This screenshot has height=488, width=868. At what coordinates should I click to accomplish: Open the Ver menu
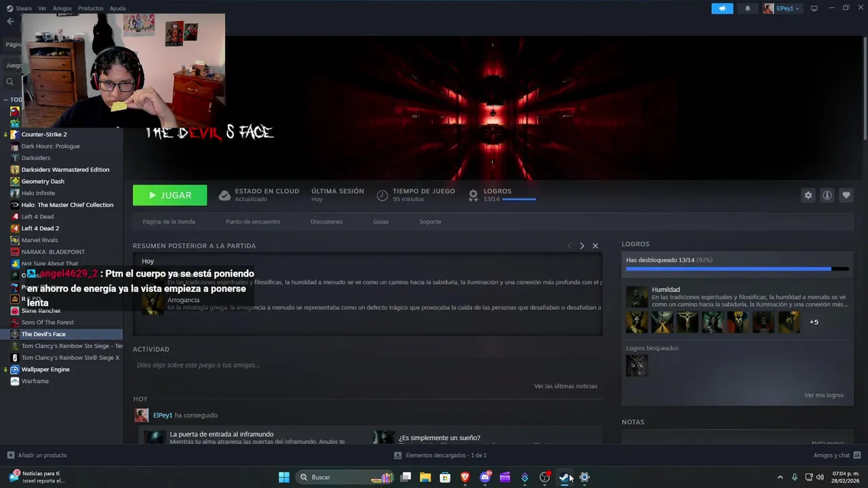(x=42, y=8)
